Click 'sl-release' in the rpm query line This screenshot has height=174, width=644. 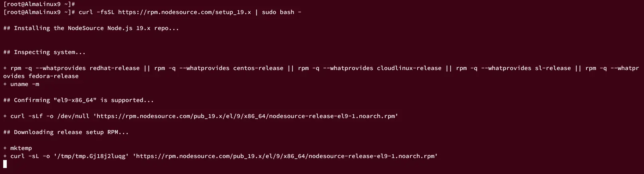[x=553, y=68]
